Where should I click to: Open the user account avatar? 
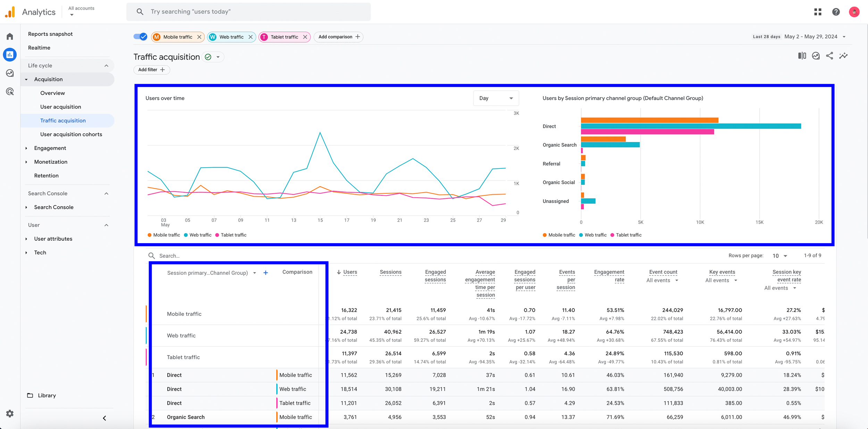pos(854,12)
